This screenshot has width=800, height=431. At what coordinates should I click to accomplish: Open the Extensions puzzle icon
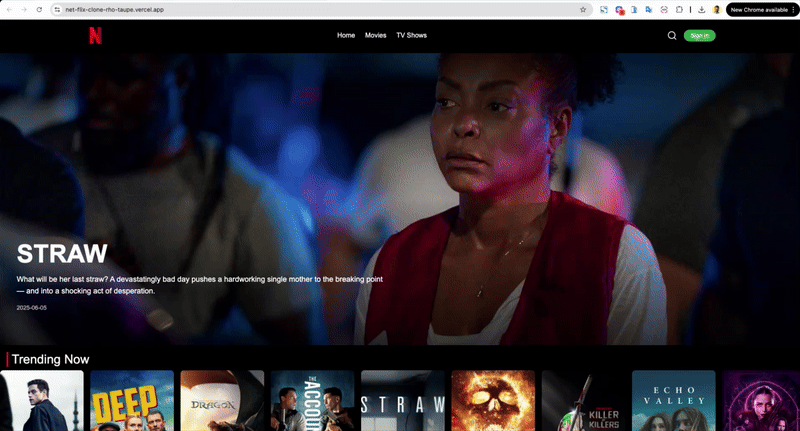pyautogui.click(x=679, y=10)
